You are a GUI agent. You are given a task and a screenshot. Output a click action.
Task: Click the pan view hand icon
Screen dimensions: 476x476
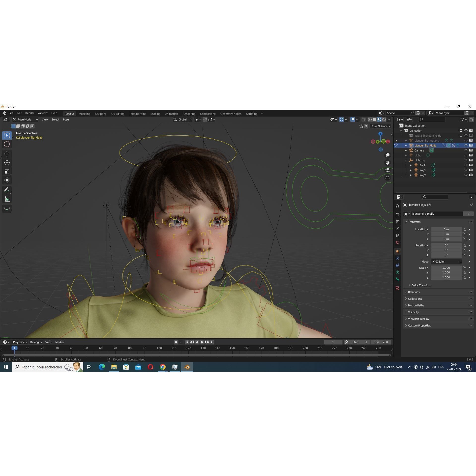click(387, 163)
